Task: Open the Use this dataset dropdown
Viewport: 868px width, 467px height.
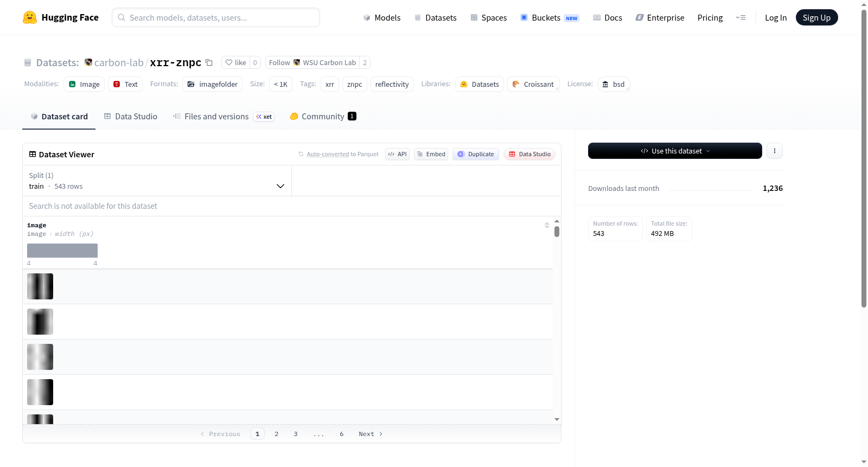Action: point(675,151)
